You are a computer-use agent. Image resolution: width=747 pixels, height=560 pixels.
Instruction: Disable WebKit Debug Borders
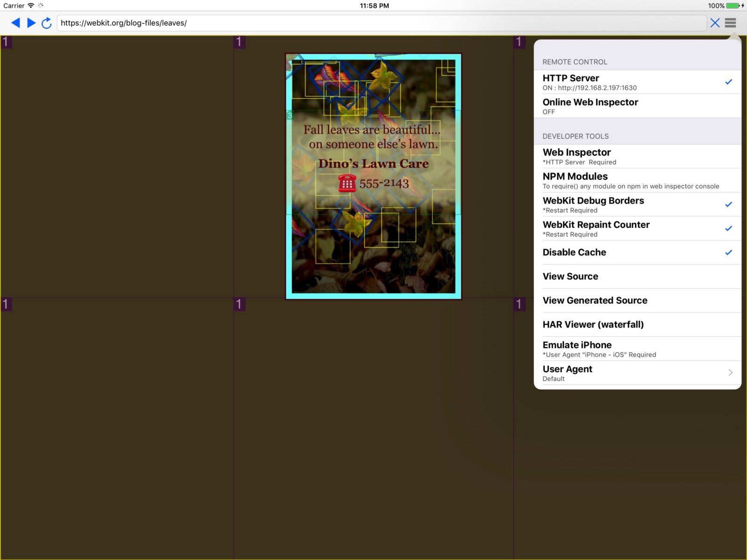click(x=637, y=205)
